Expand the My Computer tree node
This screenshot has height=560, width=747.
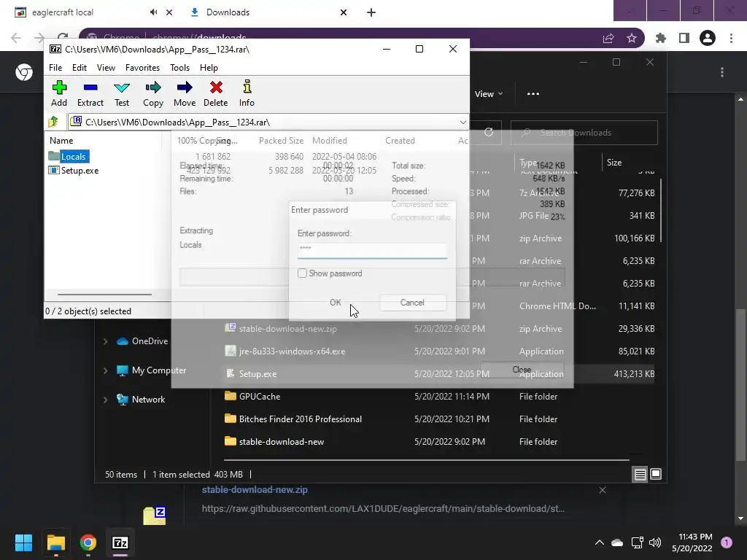[105, 370]
